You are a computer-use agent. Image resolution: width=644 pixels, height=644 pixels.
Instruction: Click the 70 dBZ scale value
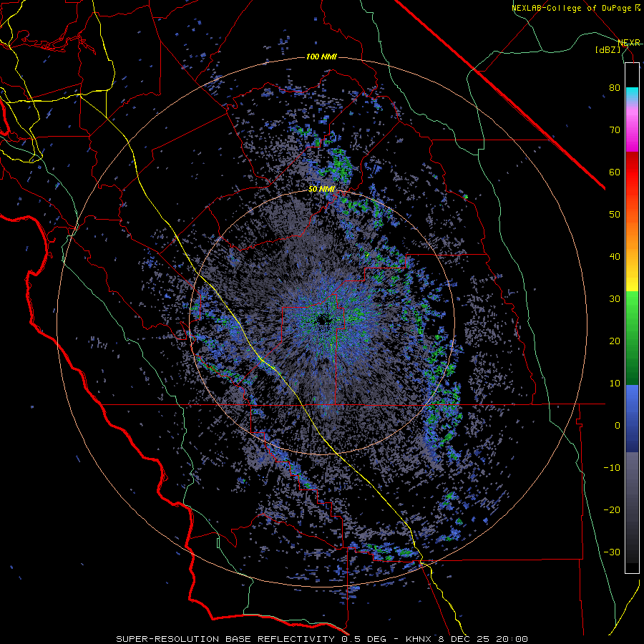click(x=615, y=130)
